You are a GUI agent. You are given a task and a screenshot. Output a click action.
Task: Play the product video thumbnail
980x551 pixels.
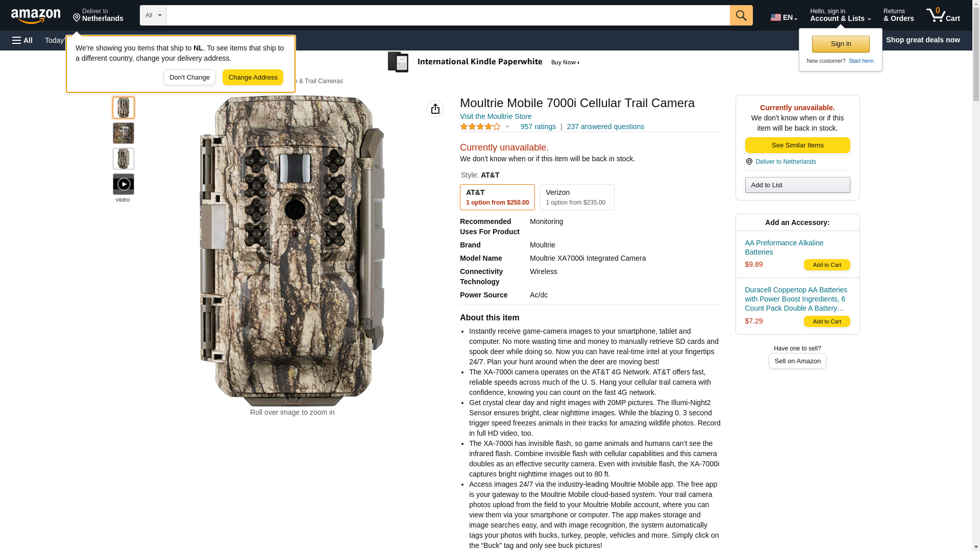[x=123, y=184]
